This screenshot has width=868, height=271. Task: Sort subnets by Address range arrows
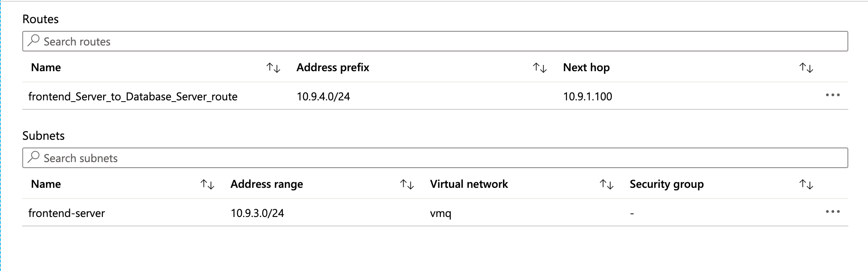tap(407, 184)
